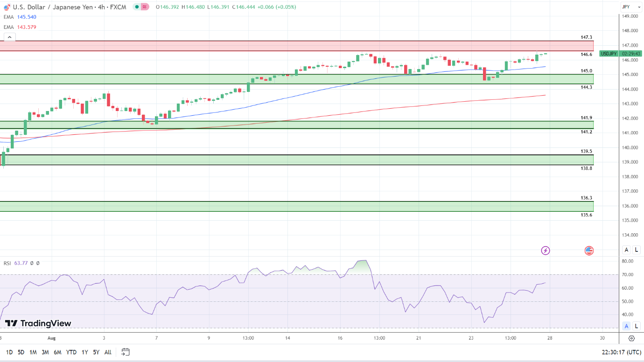The image size is (644, 362).
Task: Select the 1M time range
Action: pyautogui.click(x=33, y=352)
